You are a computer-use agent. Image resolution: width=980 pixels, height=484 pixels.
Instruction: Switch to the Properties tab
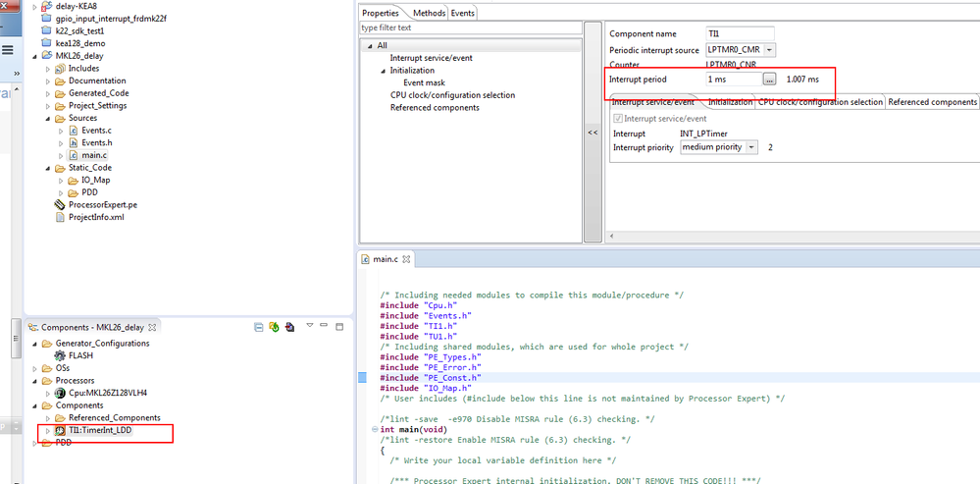coord(381,13)
